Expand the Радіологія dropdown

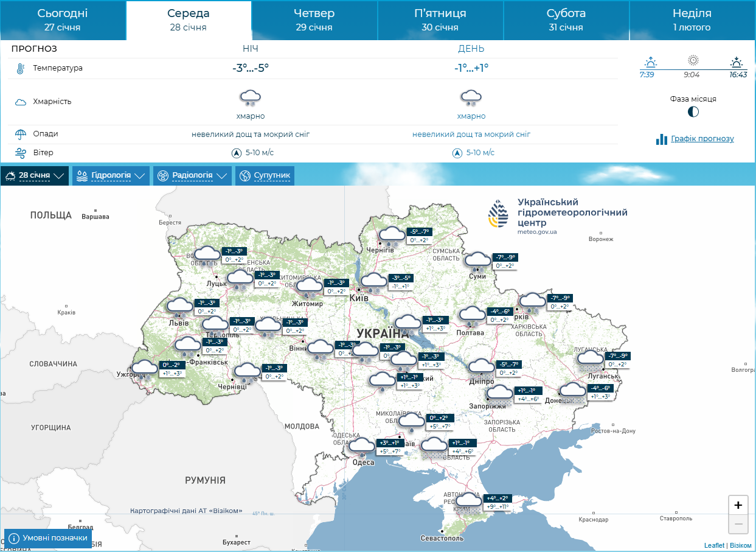(223, 175)
